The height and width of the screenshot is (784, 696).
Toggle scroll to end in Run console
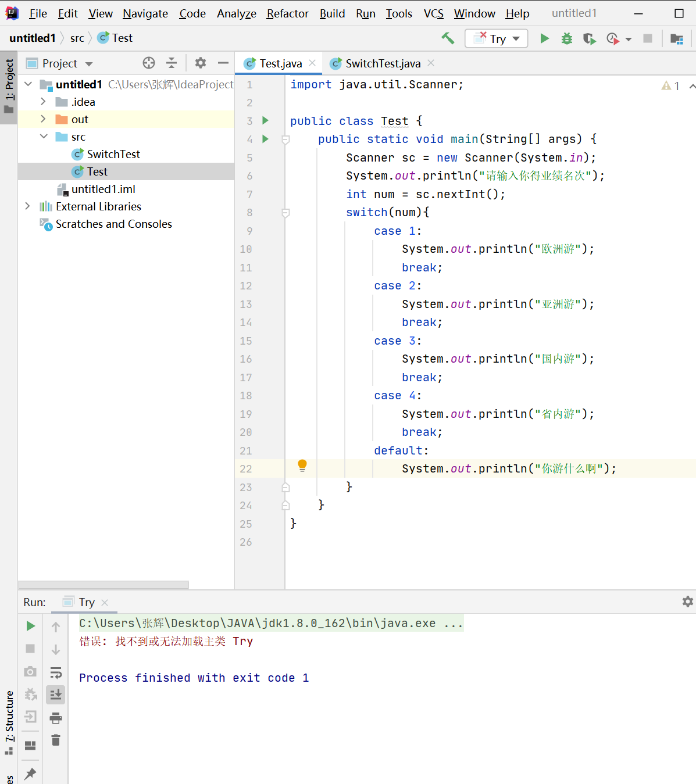pyautogui.click(x=56, y=694)
